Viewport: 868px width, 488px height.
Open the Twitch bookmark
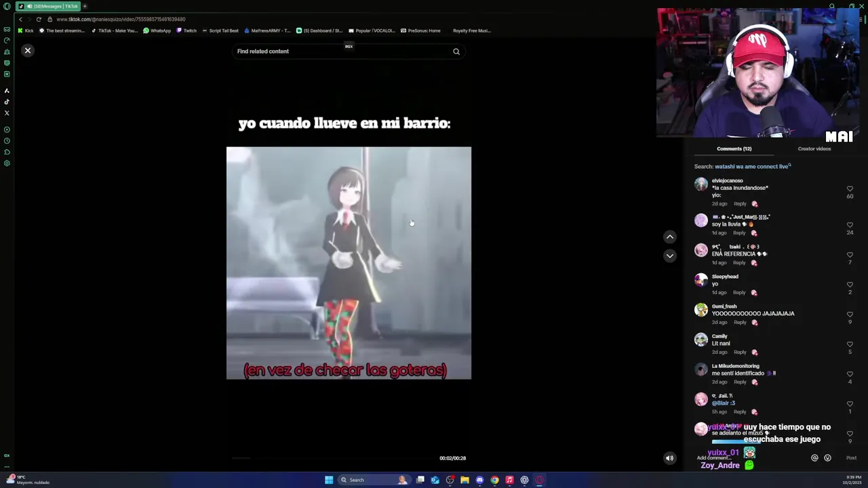coord(186,30)
